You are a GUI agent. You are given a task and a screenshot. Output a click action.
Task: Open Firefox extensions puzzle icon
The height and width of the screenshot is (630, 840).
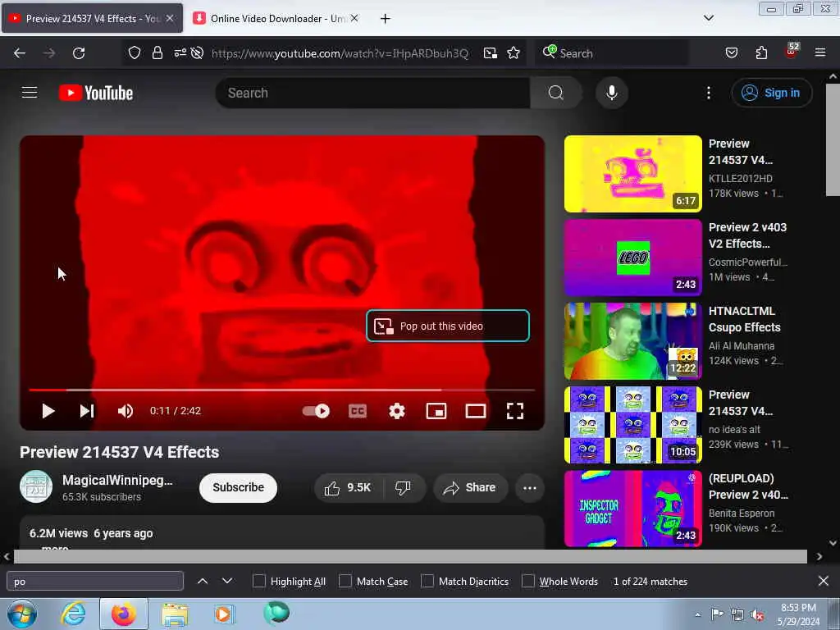coord(761,52)
